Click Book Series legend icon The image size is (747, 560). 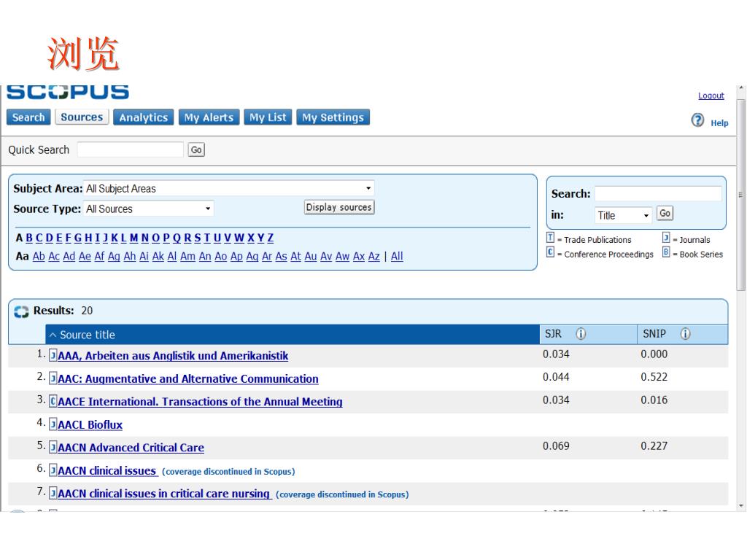coord(666,252)
